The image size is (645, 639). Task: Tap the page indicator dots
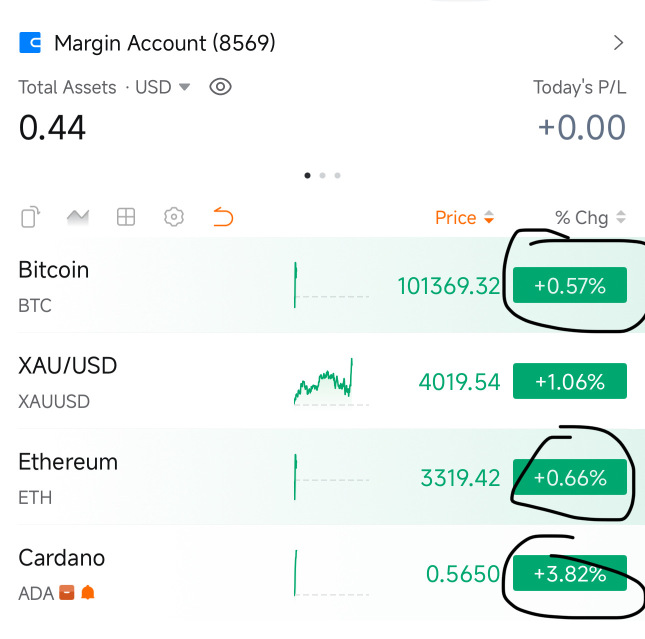(322, 175)
